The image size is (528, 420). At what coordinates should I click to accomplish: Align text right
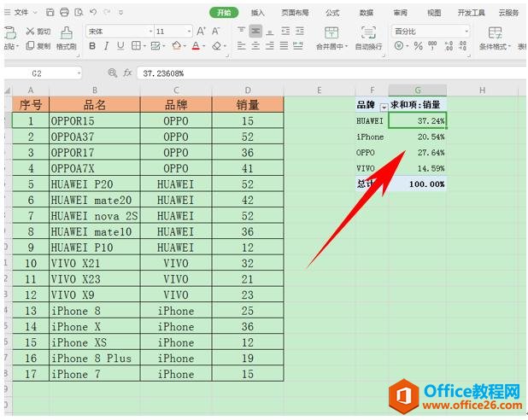[270, 46]
